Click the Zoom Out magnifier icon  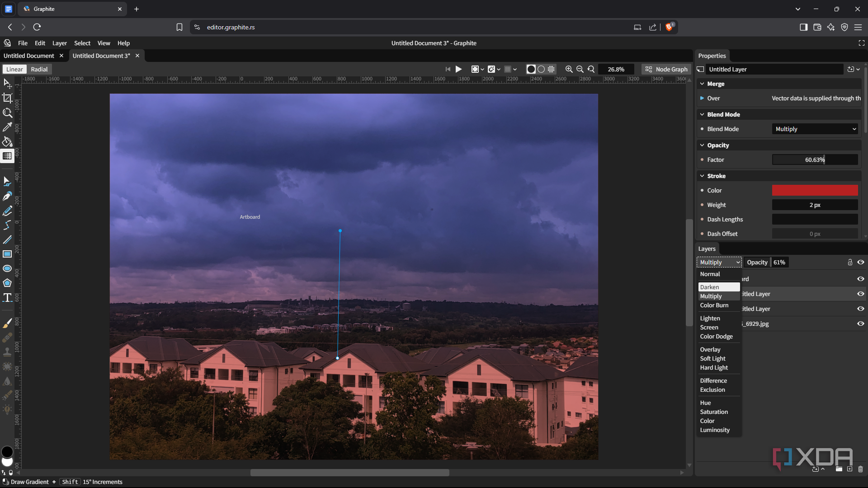(x=580, y=69)
